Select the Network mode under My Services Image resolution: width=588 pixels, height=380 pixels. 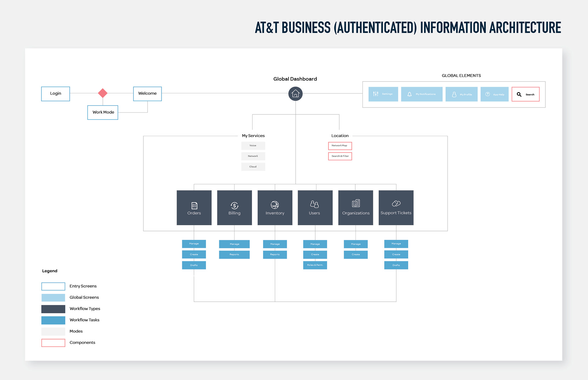tap(253, 156)
